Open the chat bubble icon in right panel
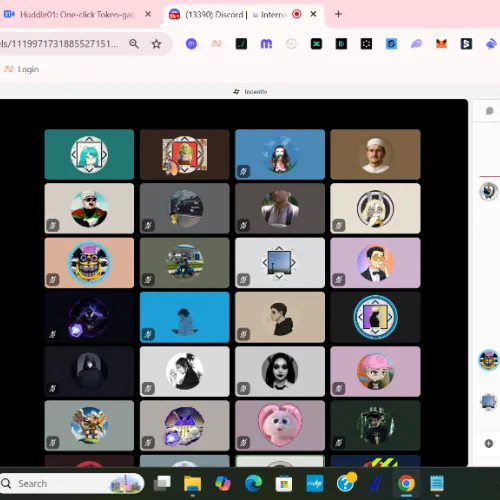 (489, 111)
